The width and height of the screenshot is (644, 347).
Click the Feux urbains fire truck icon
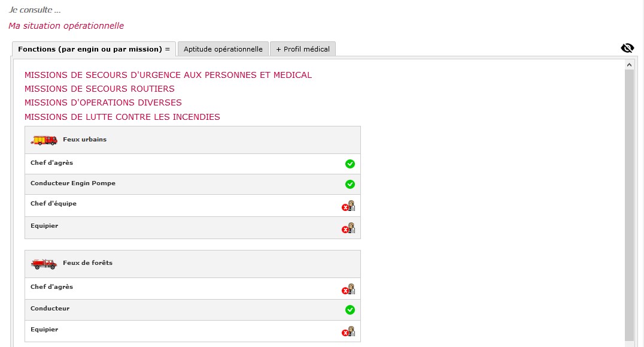tap(44, 140)
